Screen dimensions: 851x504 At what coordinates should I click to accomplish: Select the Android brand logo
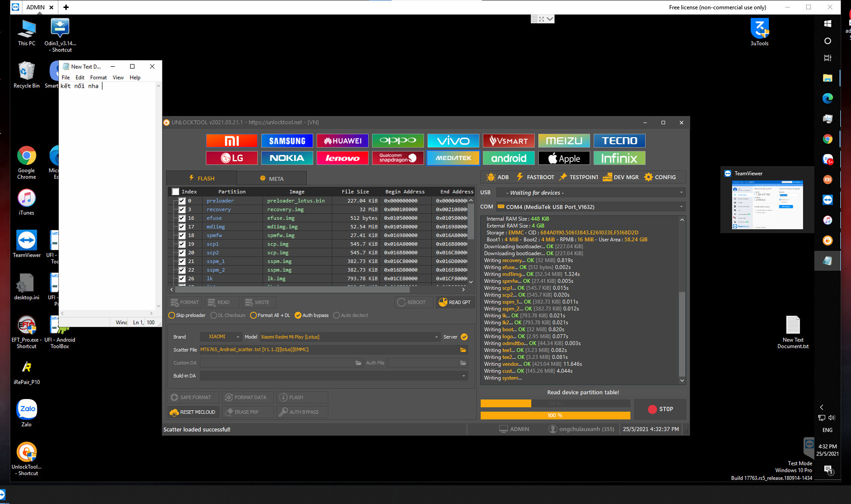point(509,158)
